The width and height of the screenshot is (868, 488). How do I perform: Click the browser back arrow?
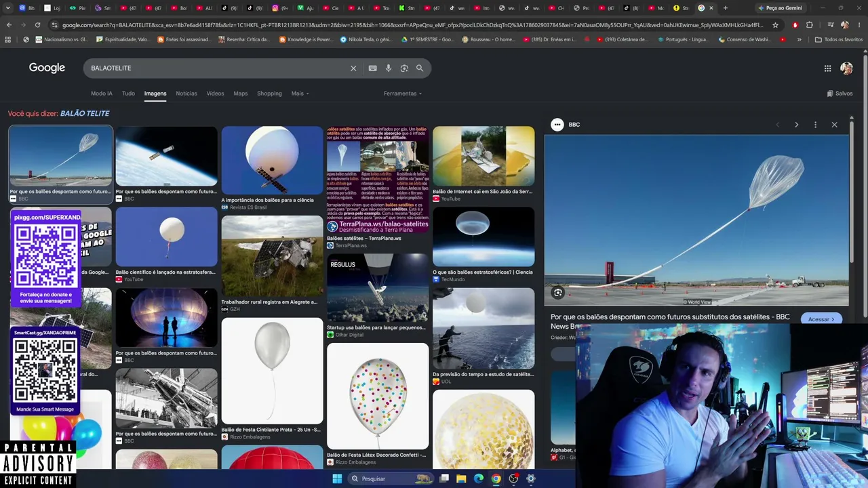click(x=9, y=25)
